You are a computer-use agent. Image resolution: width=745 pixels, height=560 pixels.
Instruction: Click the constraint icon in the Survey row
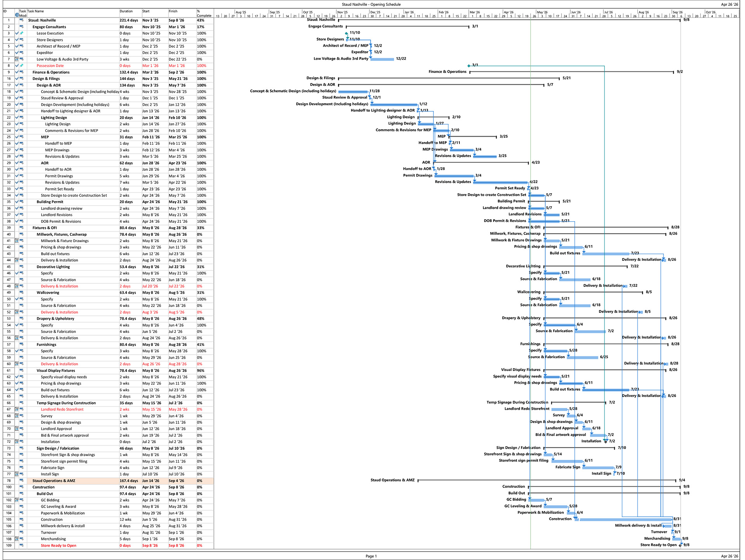[x=17, y=416]
